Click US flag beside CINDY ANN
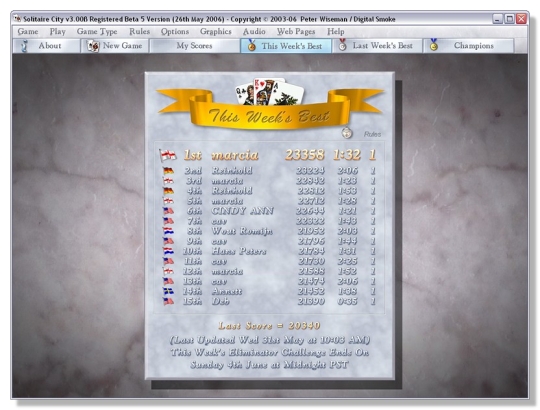540x410 pixels. pos(168,211)
